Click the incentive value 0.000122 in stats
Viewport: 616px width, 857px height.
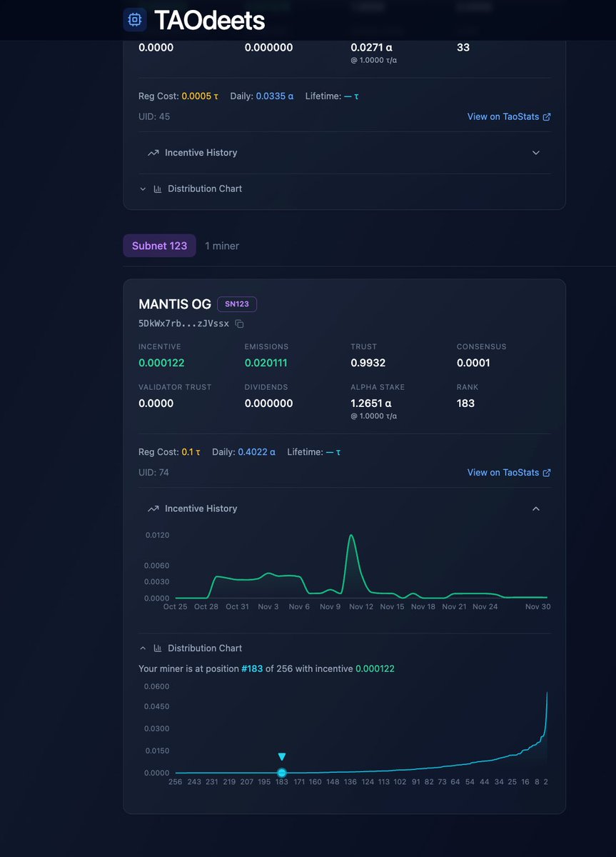coord(161,363)
